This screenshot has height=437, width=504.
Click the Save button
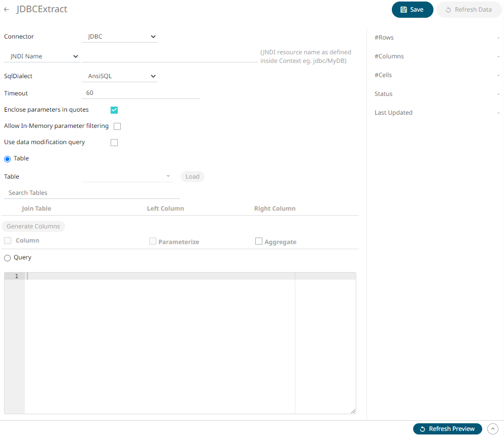(412, 10)
